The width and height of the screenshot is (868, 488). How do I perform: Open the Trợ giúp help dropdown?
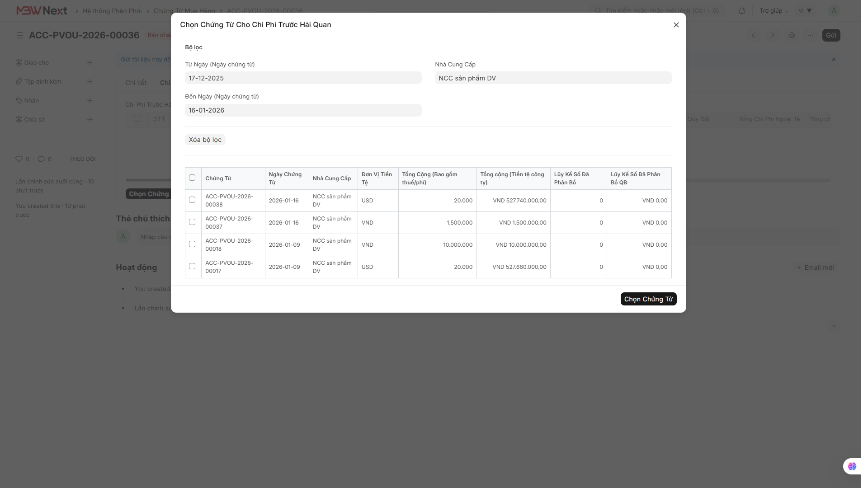tap(774, 11)
